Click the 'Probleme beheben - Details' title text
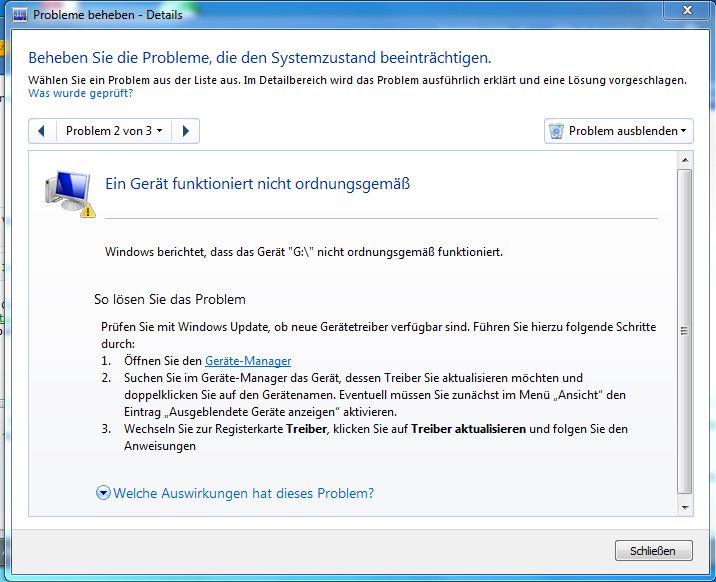The width and height of the screenshot is (716, 582). click(108, 15)
